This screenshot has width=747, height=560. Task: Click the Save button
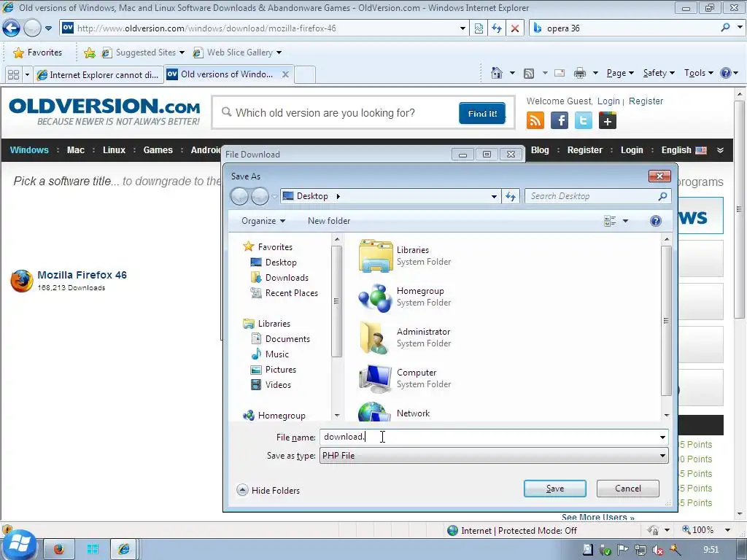pyautogui.click(x=555, y=489)
